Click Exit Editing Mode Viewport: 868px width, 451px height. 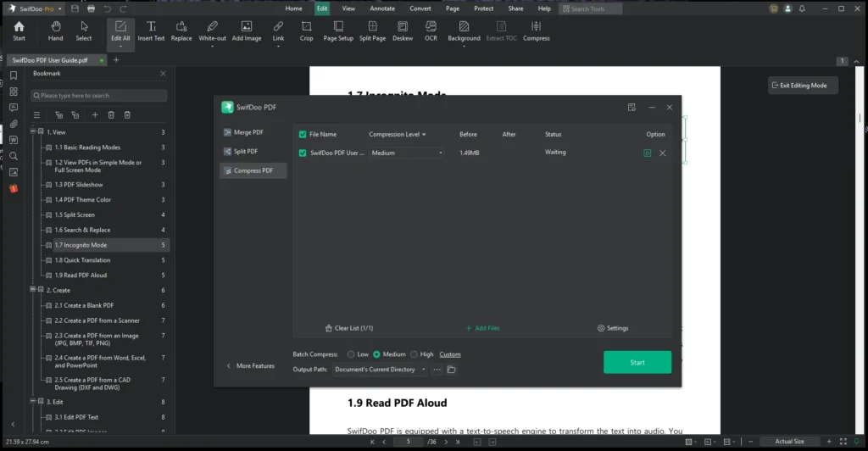click(x=803, y=86)
